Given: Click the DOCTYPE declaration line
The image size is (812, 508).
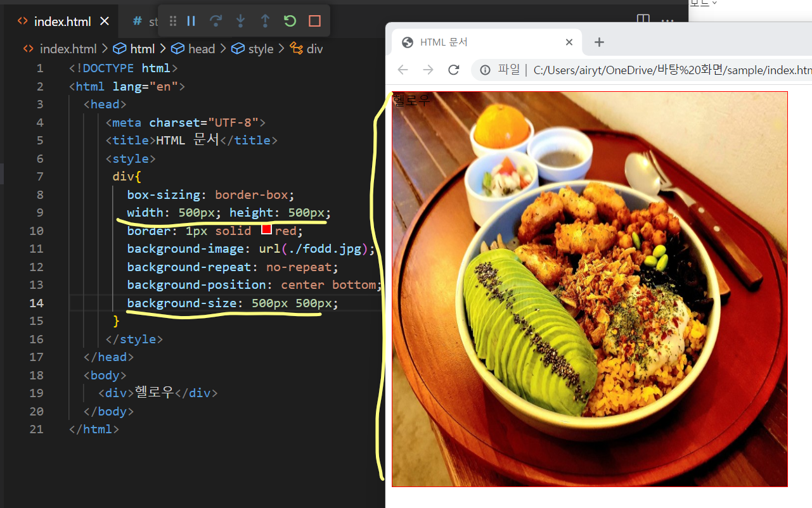Looking at the screenshot, I should 124,68.
